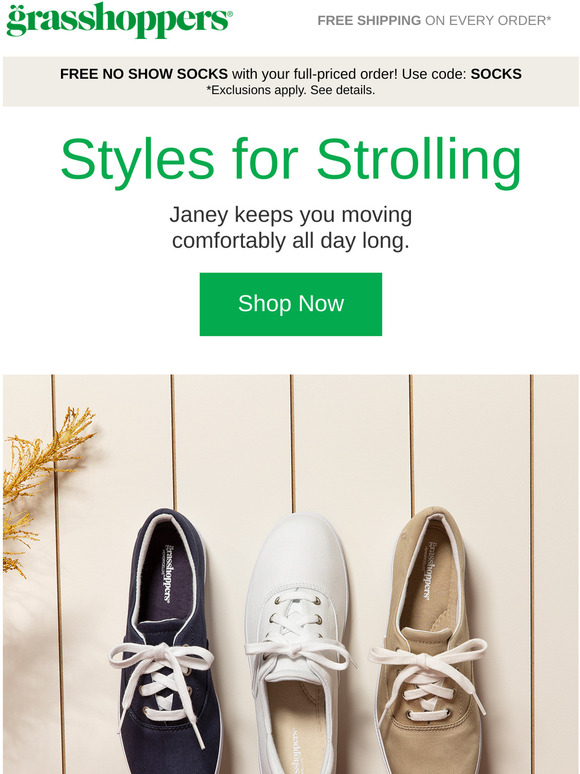
Task: Click the bold FREE NO SHOW SOCKS text
Action: (x=144, y=74)
